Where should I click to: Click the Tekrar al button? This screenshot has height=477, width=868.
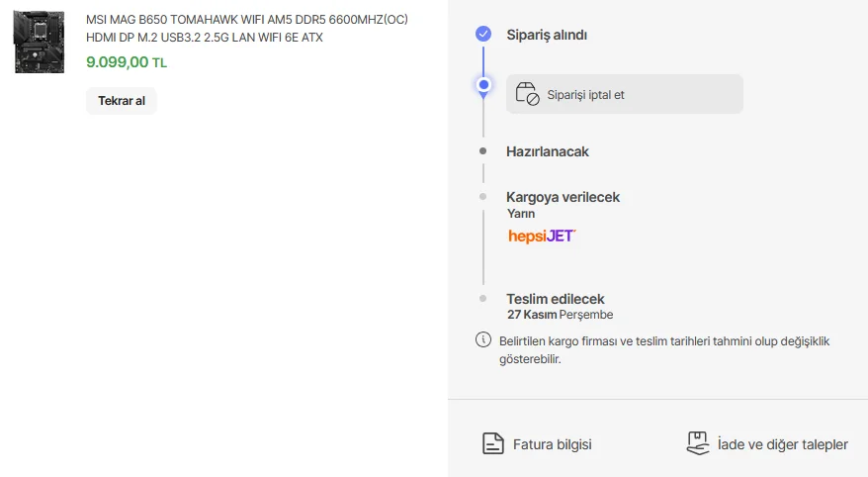coord(122,101)
